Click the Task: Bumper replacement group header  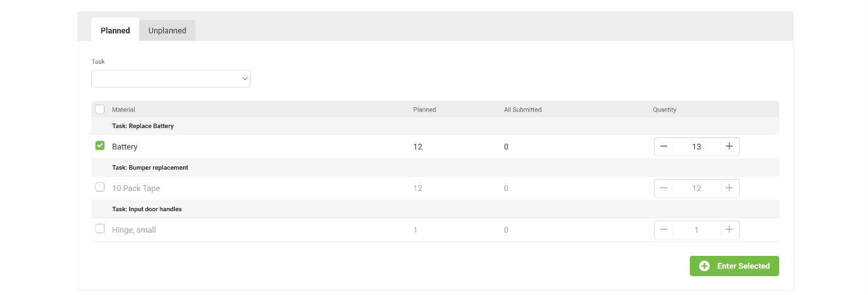[150, 168]
